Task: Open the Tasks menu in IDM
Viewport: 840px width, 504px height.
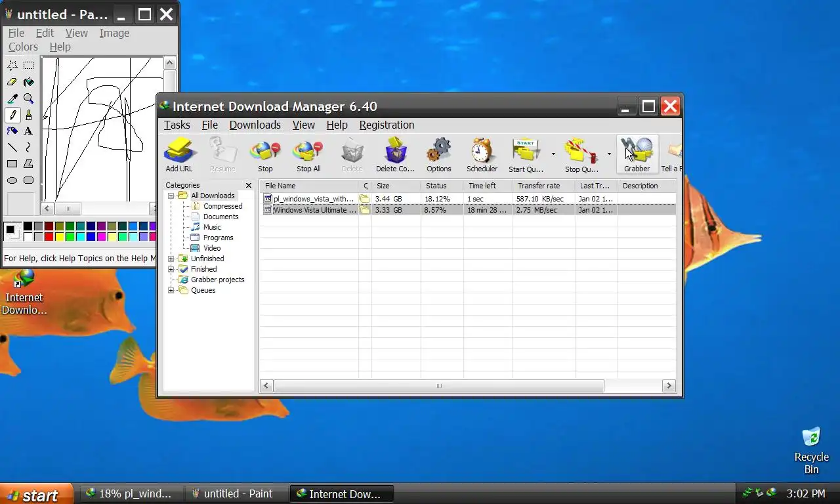Action: 177,125
